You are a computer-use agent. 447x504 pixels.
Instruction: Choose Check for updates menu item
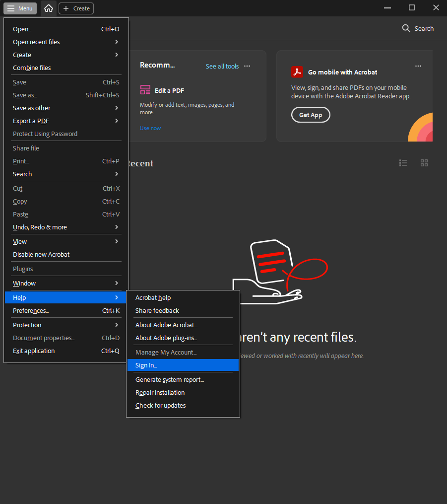(x=160, y=405)
